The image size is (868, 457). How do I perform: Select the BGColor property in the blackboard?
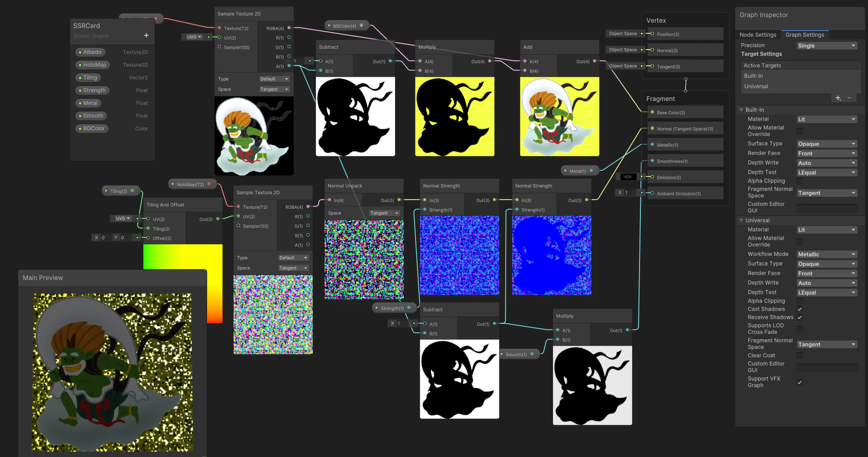coord(92,129)
